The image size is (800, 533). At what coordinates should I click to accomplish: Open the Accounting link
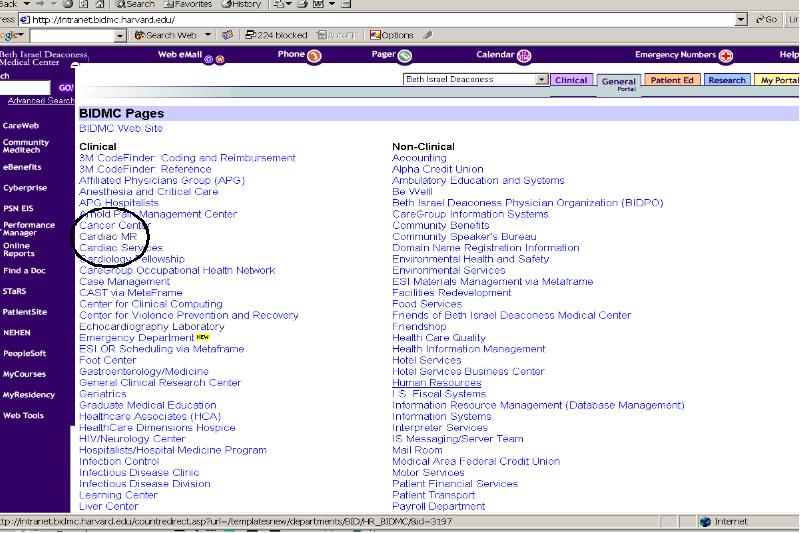(x=419, y=158)
